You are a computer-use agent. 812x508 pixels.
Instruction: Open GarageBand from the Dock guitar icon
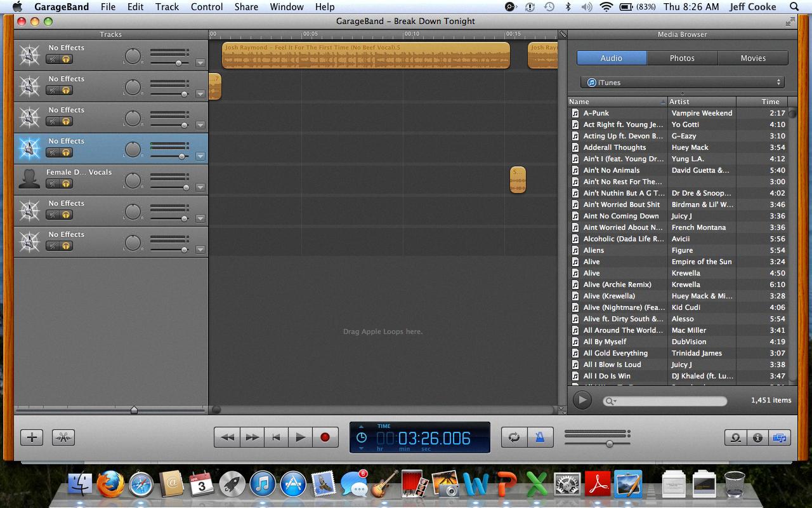(x=384, y=485)
